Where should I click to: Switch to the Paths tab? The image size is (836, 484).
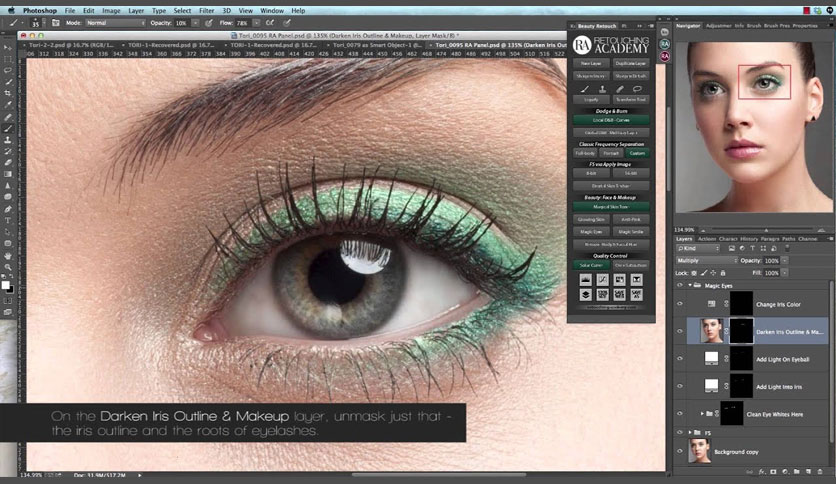tap(789, 239)
